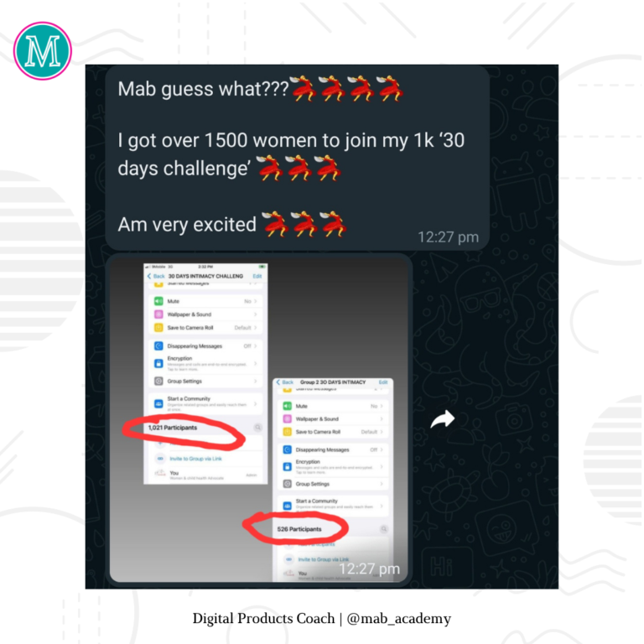
Task: Tap the Start a Community icon in Group 2
Action: 288,506
